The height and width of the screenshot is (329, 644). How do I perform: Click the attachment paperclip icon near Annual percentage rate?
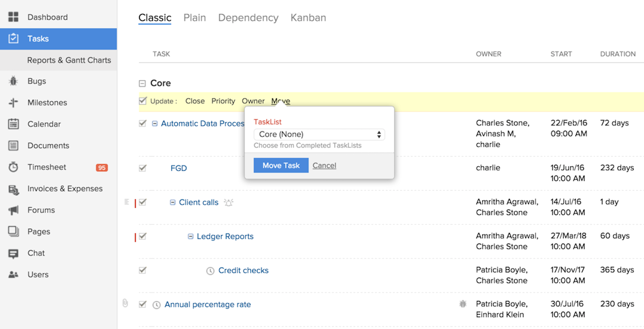tap(125, 303)
